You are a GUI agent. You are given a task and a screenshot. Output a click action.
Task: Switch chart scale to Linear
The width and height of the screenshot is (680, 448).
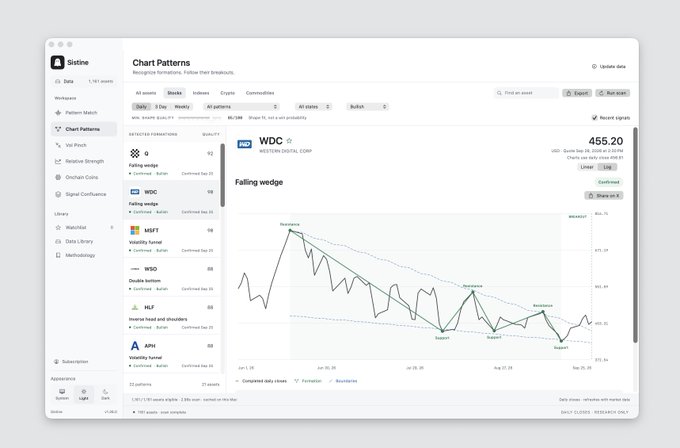[587, 167]
